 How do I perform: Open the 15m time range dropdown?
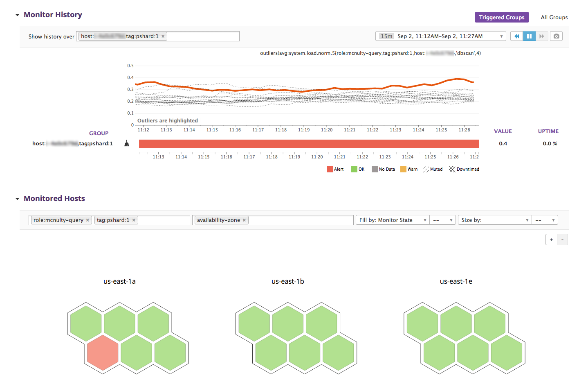pos(440,36)
